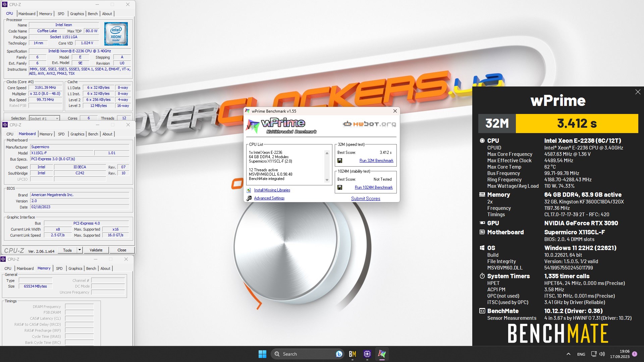This screenshot has height=362, width=644.
Task: Open the notification bell badge
Action: coord(635,354)
